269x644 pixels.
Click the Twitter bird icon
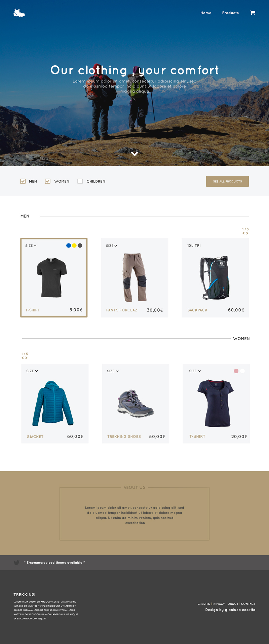[x=16, y=563]
